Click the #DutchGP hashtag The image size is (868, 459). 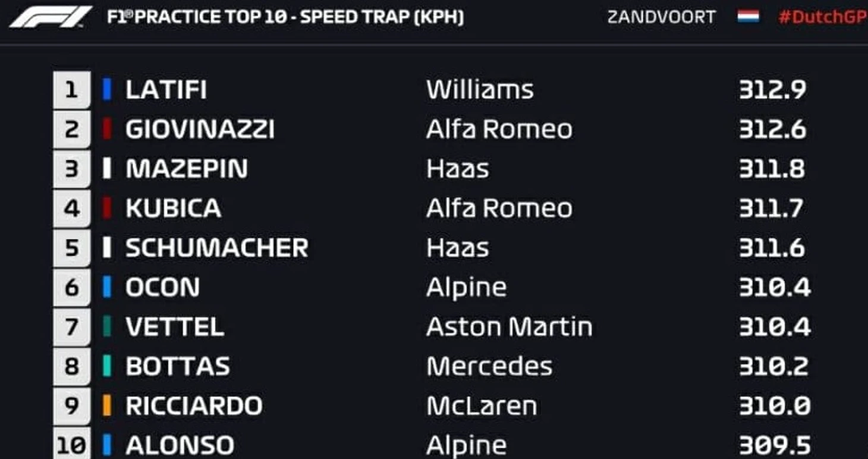tap(822, 17)
